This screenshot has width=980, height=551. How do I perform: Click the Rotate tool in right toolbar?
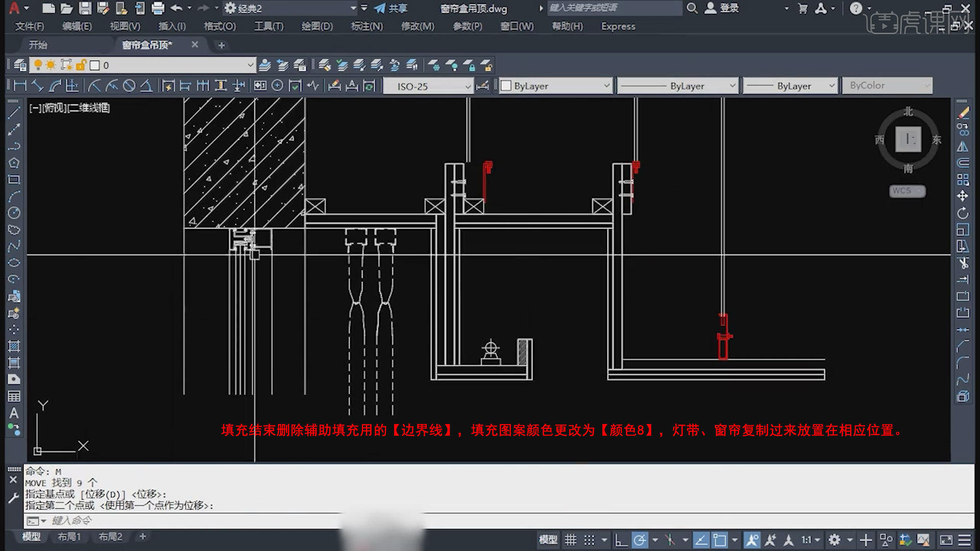click(x=963, y=213)
